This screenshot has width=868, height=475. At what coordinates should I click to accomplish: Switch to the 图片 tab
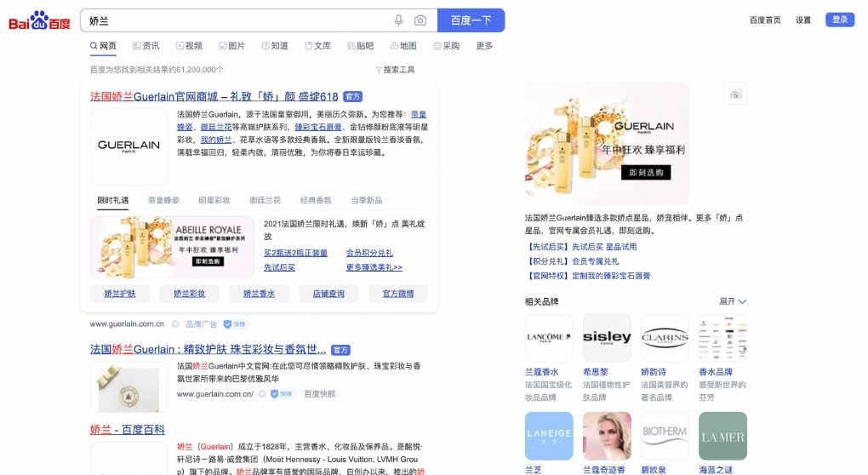click(231, 46)
